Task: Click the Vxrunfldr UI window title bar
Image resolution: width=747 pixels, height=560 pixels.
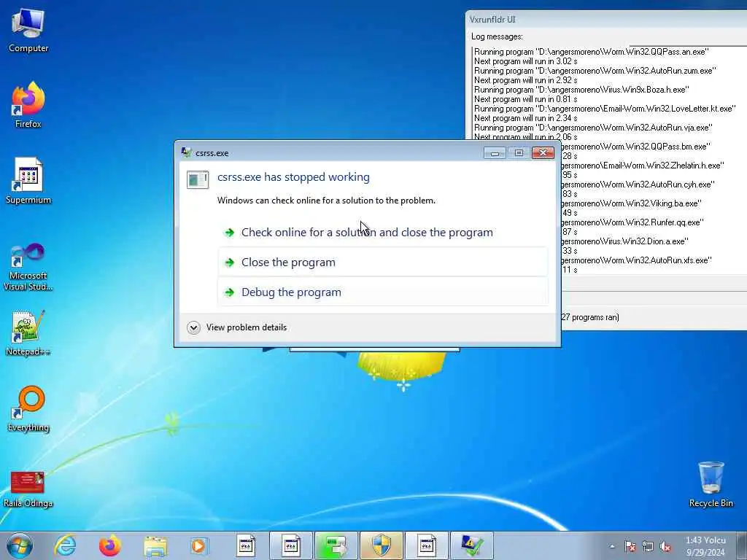Action: click(606, 20)
